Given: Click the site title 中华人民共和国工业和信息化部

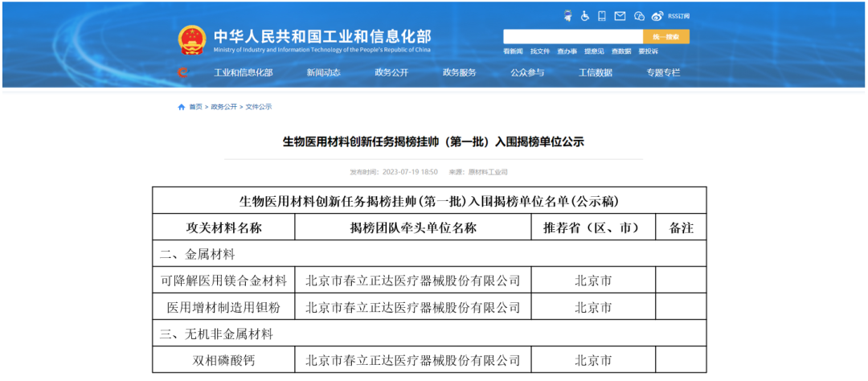Looking at the screenshot, I should coord(322,36).
